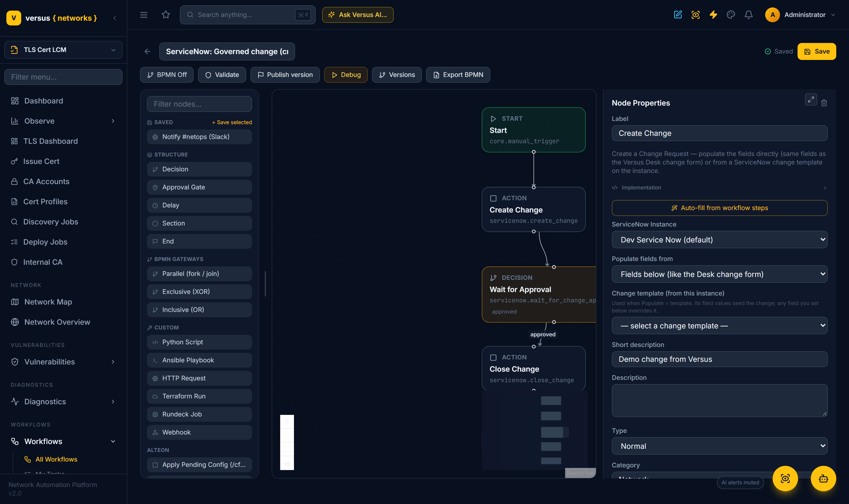
Task: Open ServiceNow Instance dropdown
Action: click(719, 240)
